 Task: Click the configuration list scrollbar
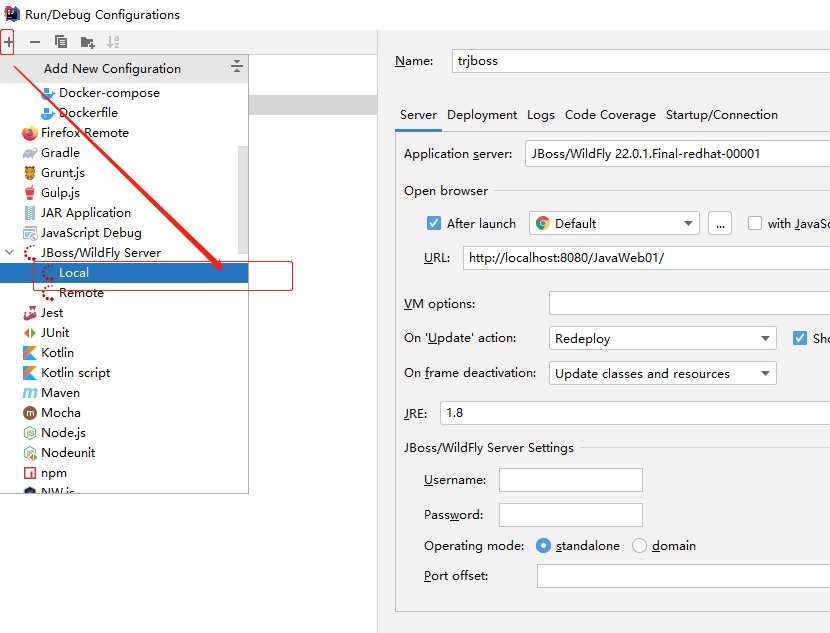click(243, 200)
